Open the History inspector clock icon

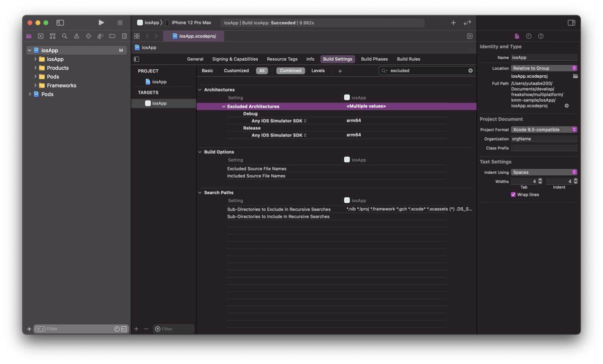[x=529, y=36]
